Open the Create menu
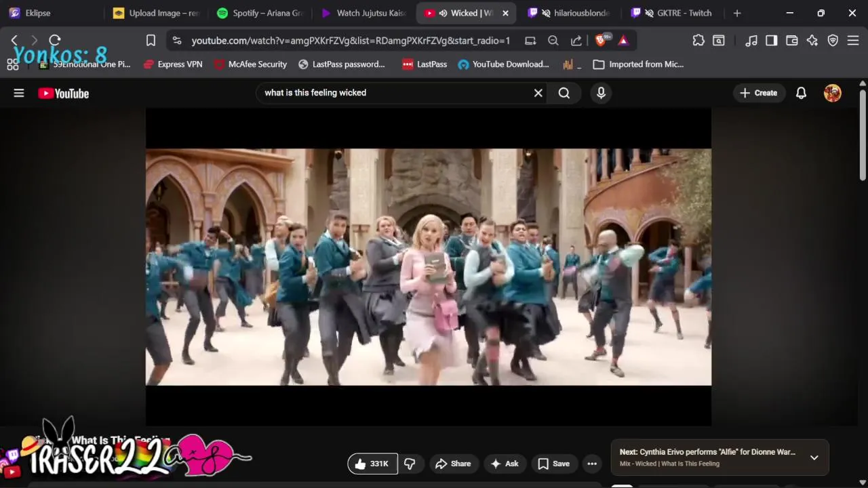Image resolution: width=868 pixels, height=488 pixels. pyautogui.click(x=759, y=93)
